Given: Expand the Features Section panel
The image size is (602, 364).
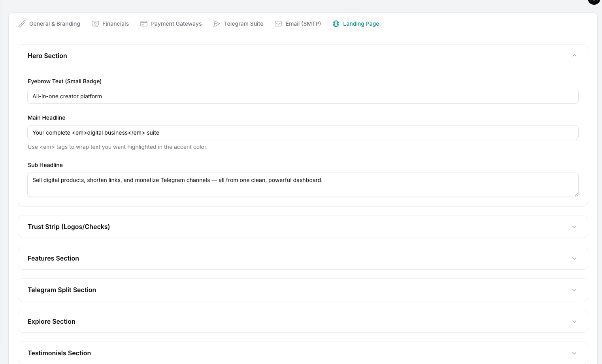Looking at the screenshot, I should [574, 258].
